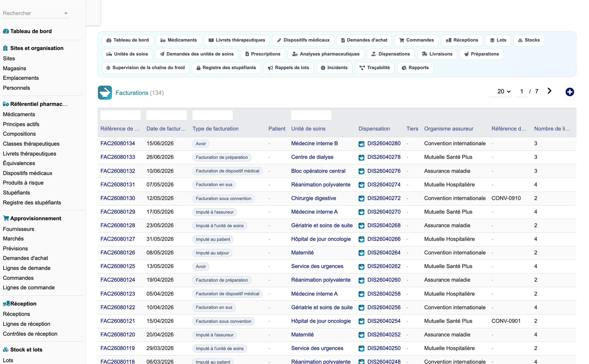
Task: Open invoice FAC26080134
Action: [x=118, y=144]
